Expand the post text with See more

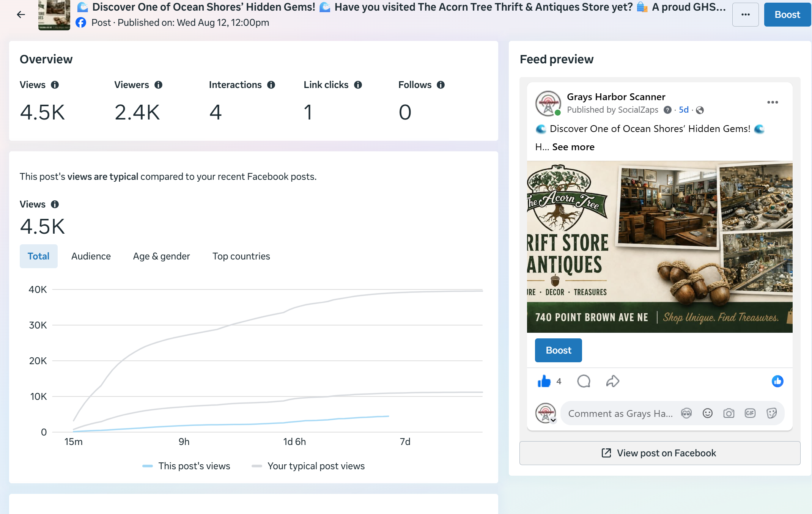tap(573, 147)
